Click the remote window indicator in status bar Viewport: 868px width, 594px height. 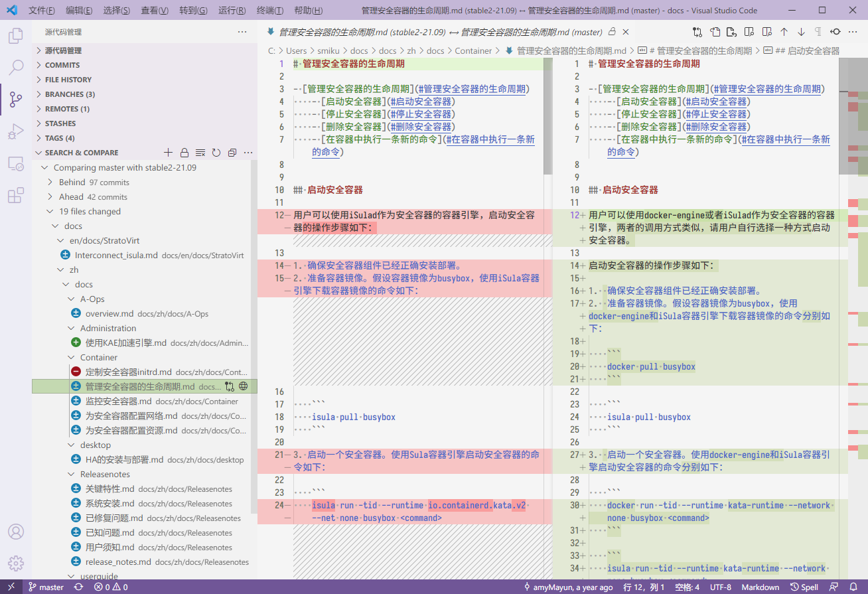click(x=11, y=587)
